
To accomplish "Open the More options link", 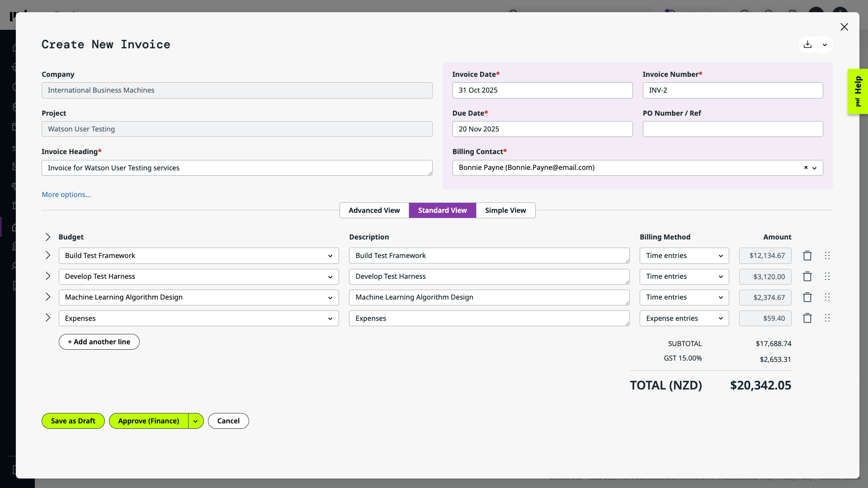I will pos(66,195).
